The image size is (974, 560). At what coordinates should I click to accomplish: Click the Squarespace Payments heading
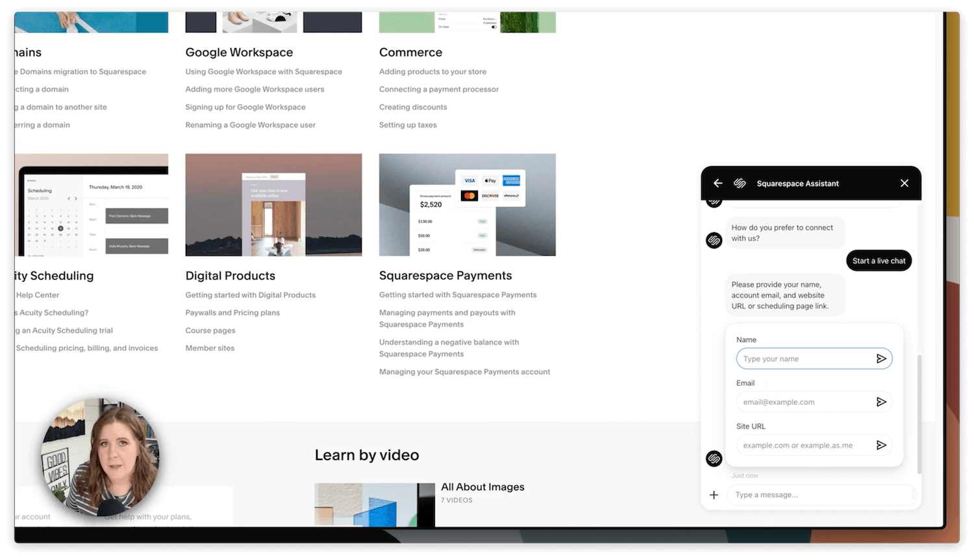[445, 276]
